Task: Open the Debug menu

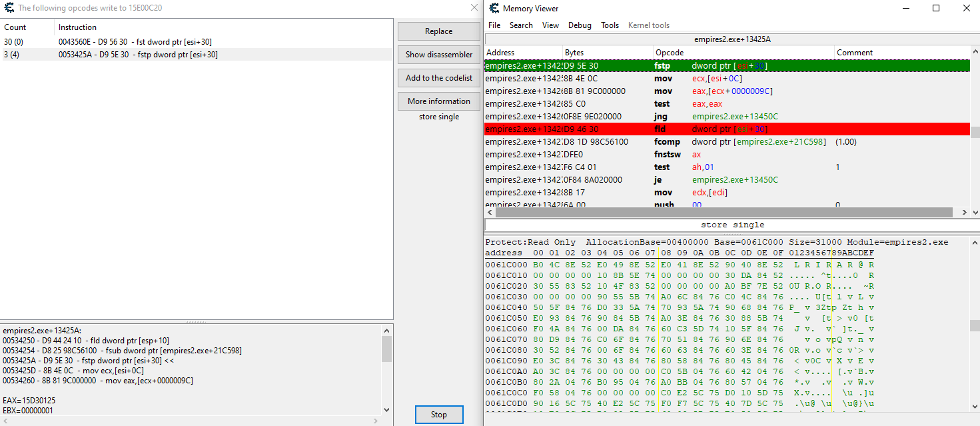Action: click(x=580, y=25)
